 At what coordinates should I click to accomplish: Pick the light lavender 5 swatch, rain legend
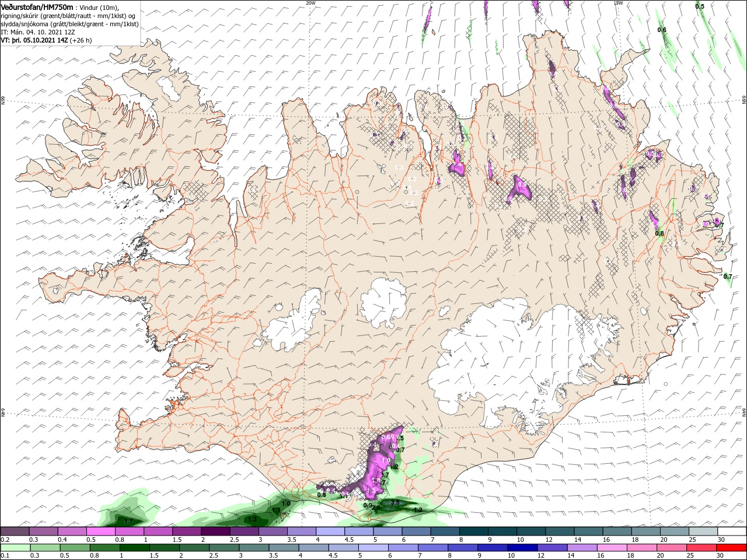(373, 548)
